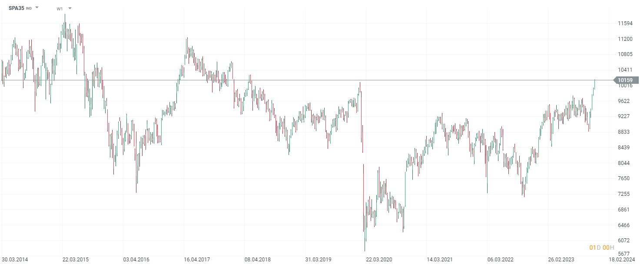Click the 22.03.2015 time axis date
Viewport: 644px width, 267px height.
click(x=76, y=260)
